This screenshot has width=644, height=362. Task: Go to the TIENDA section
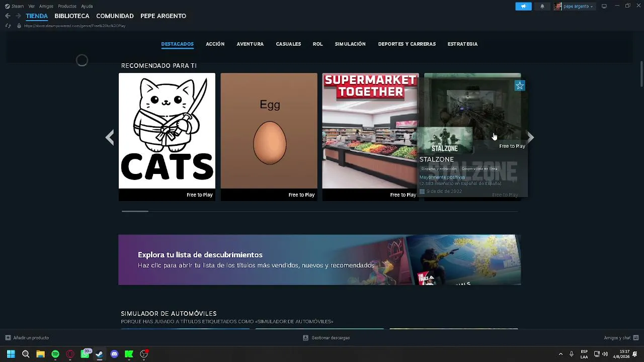tap(37, 16)
